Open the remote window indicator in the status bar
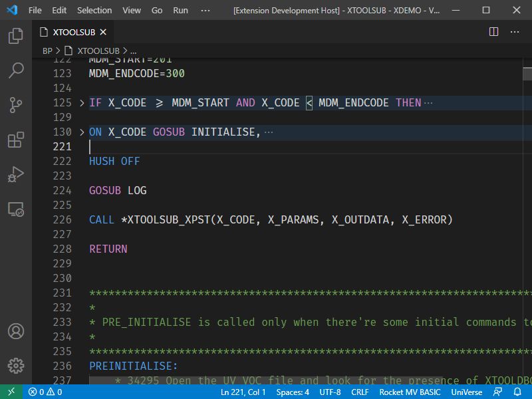The width and height of the screenshot is (532, 399). [11, 392]
